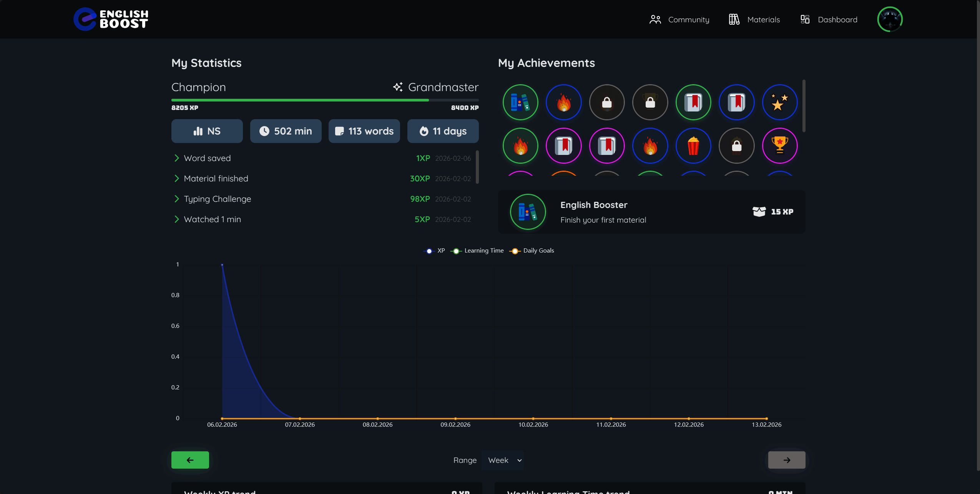
Task: Select the first books achievement badge
Action: 520,102
